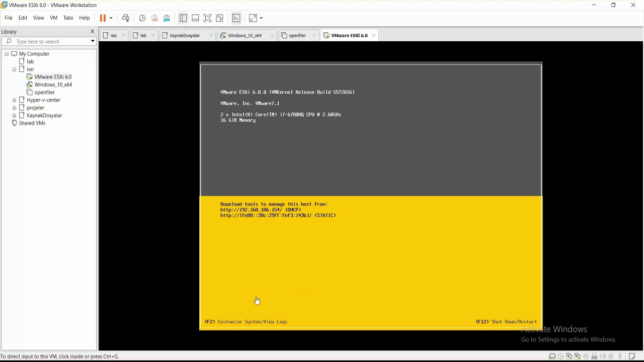Open the message log icon
This screenshot has width=644, height=362.
pos(632,356)
